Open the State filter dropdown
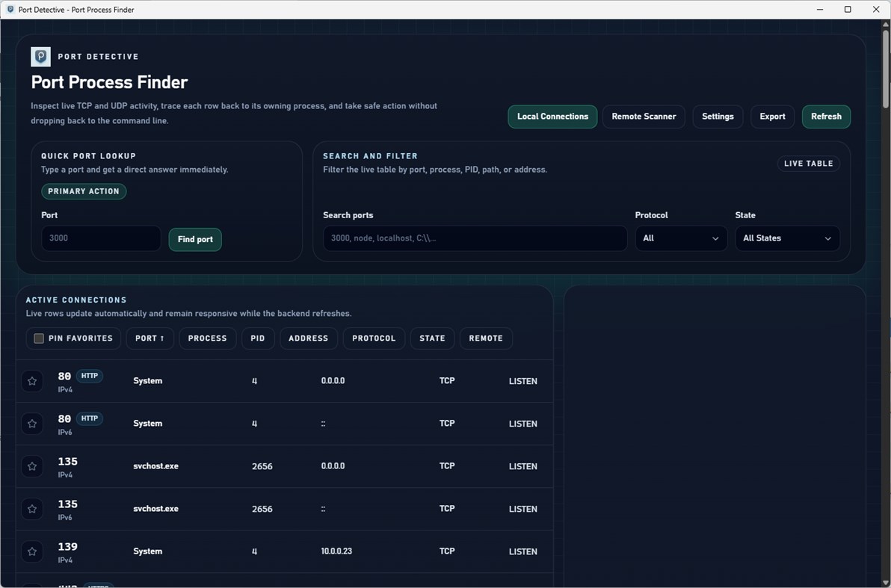 (787, 238)
